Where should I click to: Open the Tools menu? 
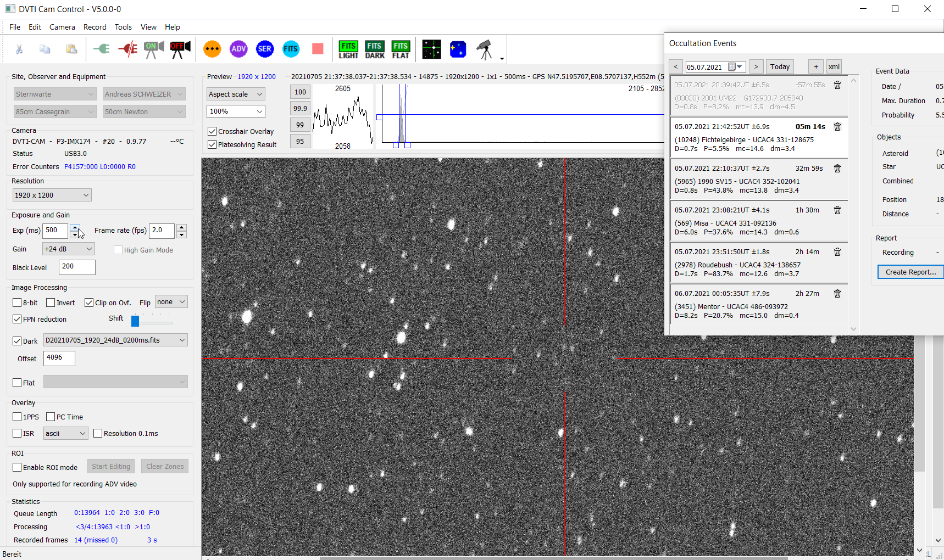click(x=123, y=27)
